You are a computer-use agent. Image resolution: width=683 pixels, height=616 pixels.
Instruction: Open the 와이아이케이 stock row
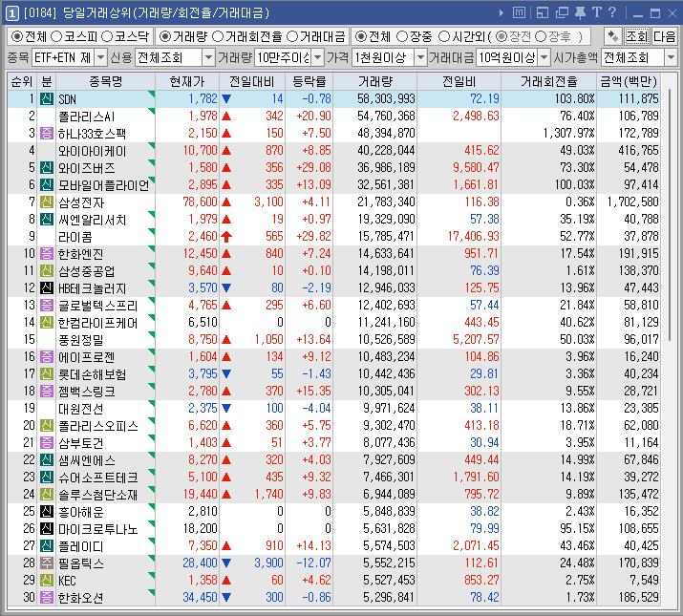click(334, 151)
